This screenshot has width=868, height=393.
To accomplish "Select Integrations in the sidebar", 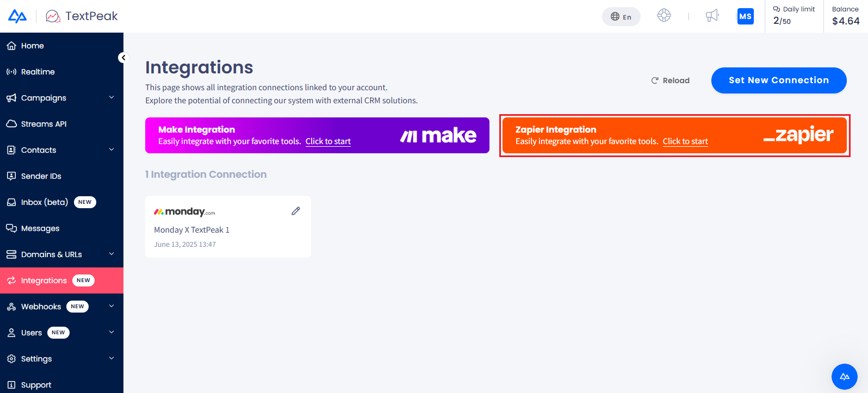I will 61,280.
